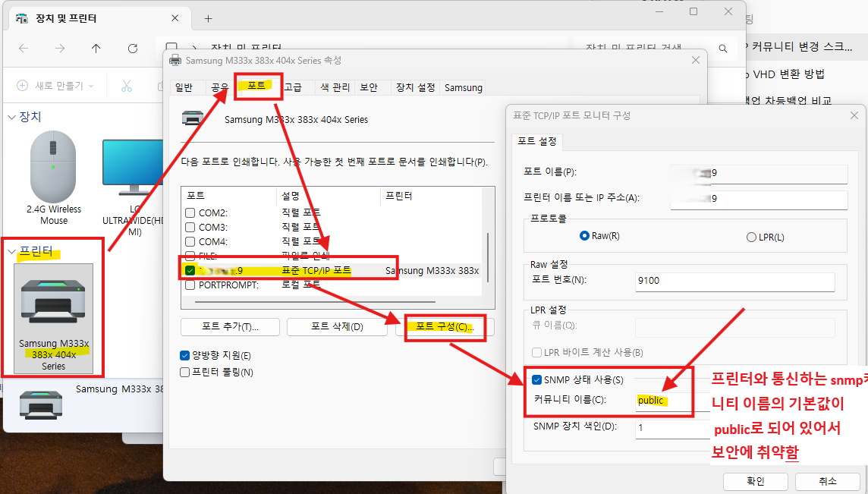Click 취소 in port monitor dialog
868x494 pixels.
click(828, 481)
